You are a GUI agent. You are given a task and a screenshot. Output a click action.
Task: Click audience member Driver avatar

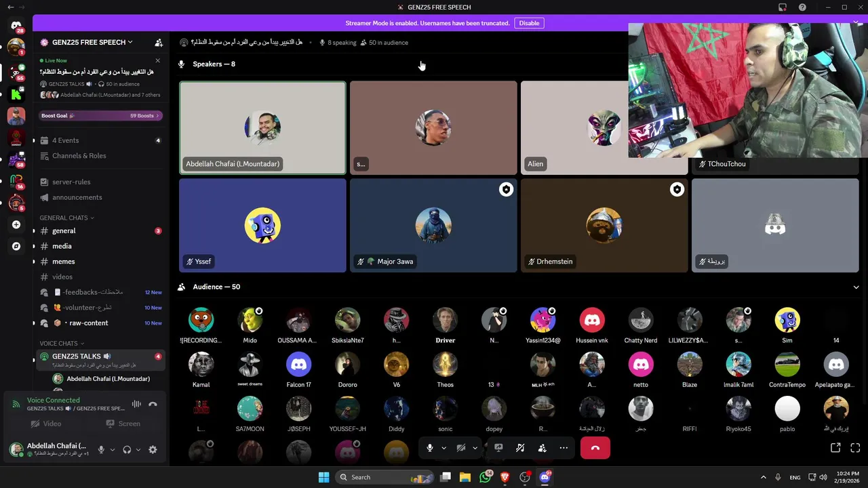[446, 319]
